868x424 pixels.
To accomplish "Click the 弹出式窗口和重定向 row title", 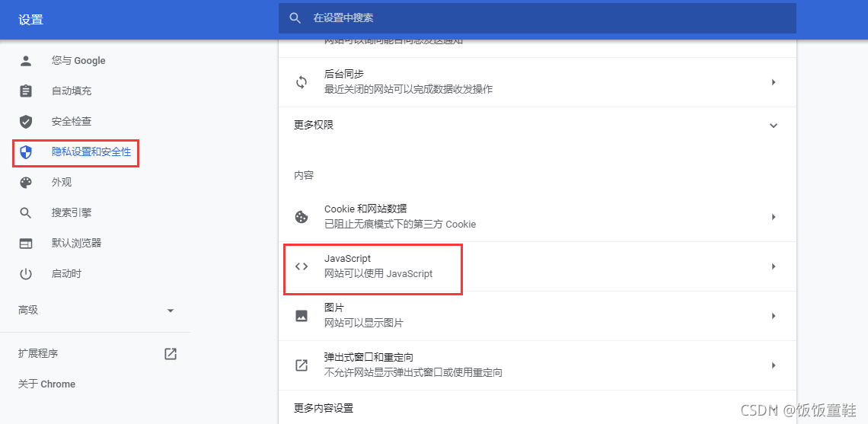I will click(x=369, y=357).
